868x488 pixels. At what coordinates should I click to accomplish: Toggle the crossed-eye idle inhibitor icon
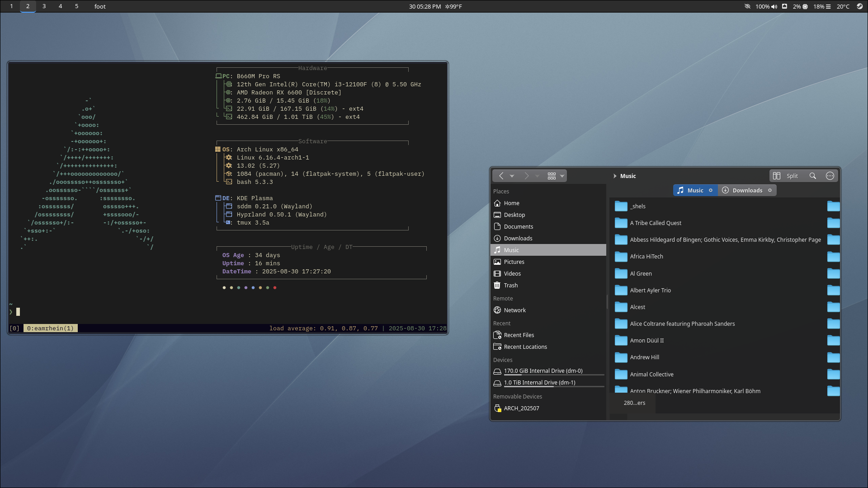pyautogui.click(x=747, y=6)
